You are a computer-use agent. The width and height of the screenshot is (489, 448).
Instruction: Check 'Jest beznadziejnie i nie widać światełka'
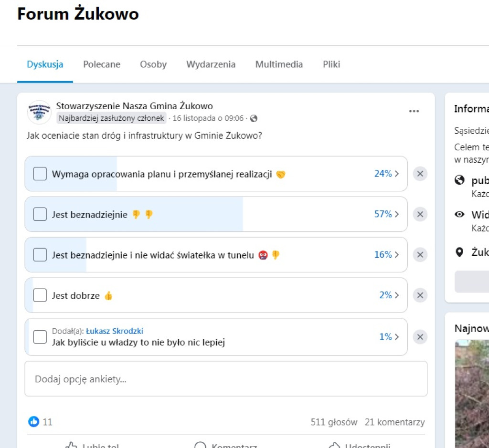(x=40, y=255)
